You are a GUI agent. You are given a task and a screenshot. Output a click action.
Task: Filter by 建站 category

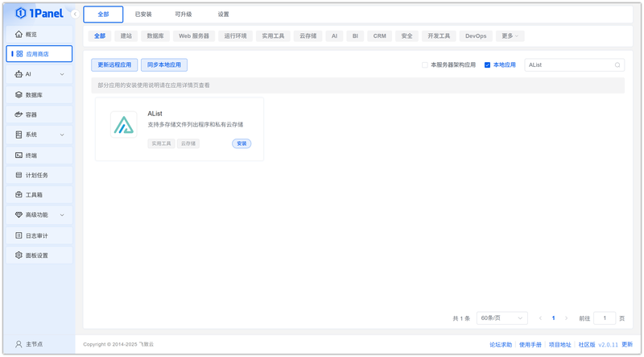tap(126, 35)
